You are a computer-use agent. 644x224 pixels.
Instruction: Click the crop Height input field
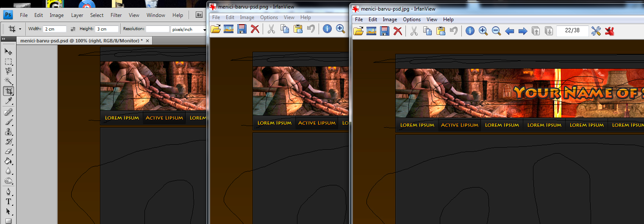[107, 29]
